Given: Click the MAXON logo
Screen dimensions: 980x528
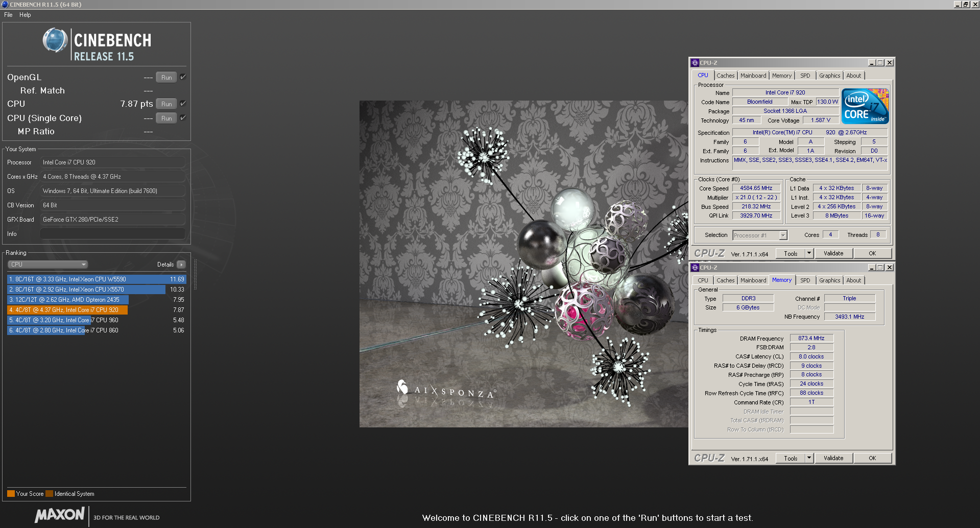Looking at the screenshot, I should (x=60, y=515).
